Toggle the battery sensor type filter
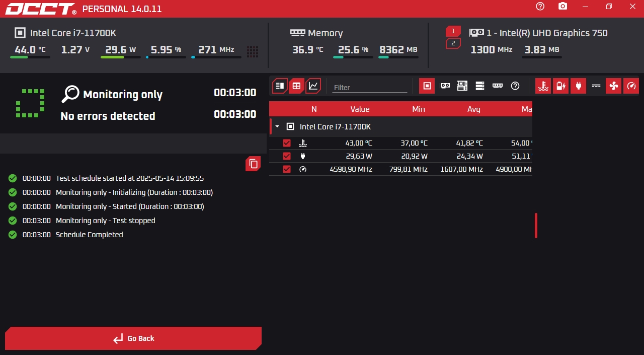Image resolution: width=644 pixels, height=355 pixels. tap(560, 86)
